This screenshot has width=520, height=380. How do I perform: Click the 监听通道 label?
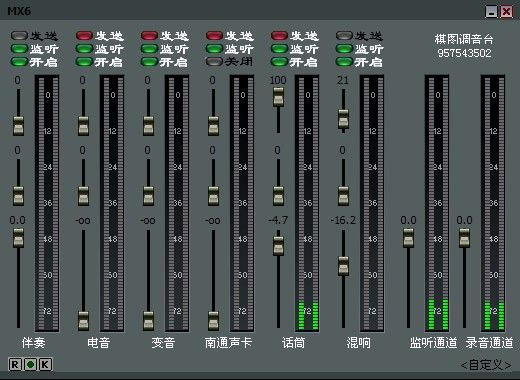pos(433,342)
